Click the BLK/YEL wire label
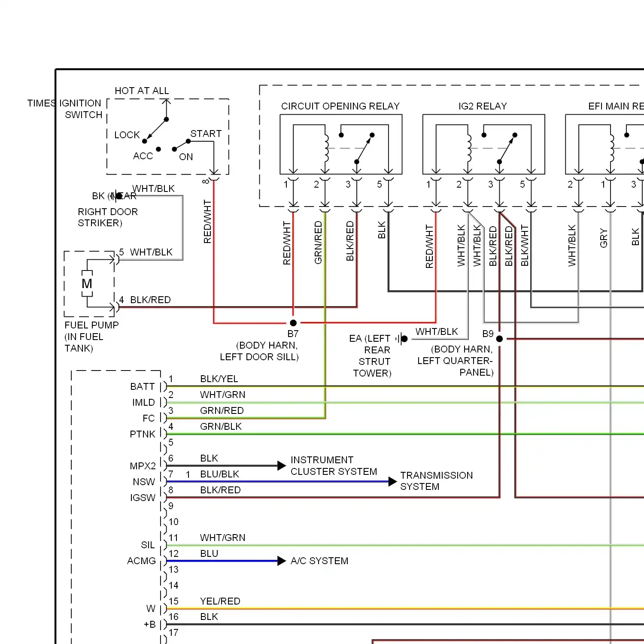 click(x=219, y=379)
